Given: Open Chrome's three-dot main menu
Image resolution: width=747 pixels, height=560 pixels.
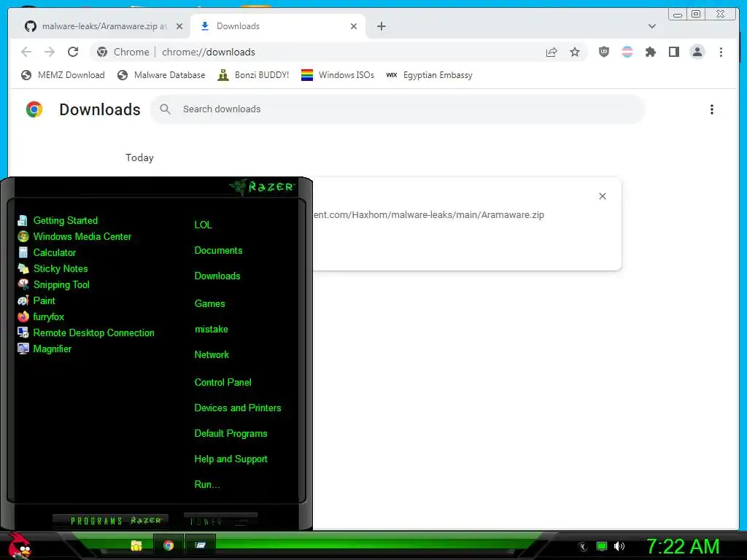Looking at the screenshot, I should coord(721,52).
